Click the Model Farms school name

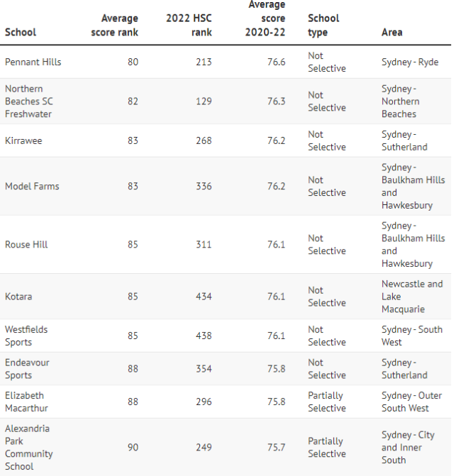(x=32, y=187)
